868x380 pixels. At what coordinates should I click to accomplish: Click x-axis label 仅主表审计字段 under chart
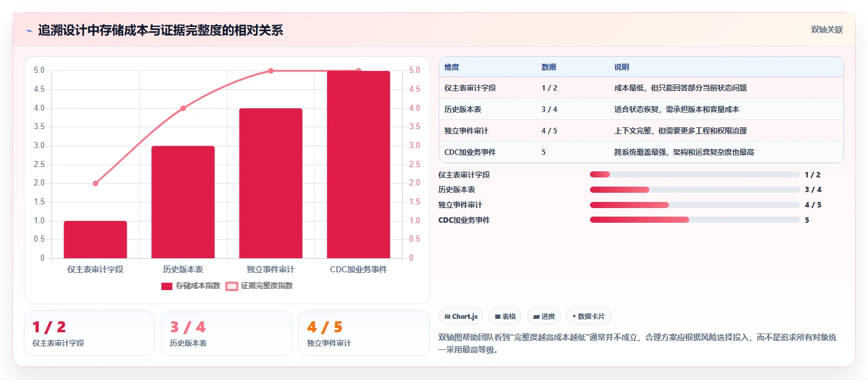95,269
